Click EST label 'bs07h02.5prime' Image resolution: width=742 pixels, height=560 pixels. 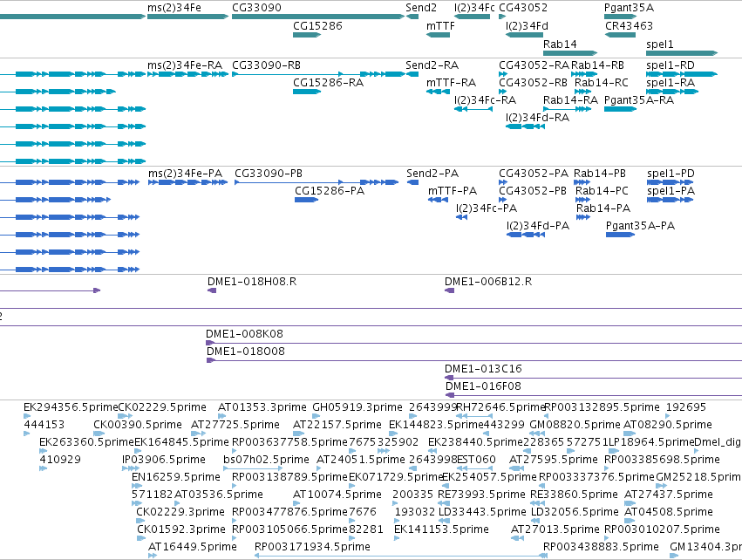coord(266,460)
